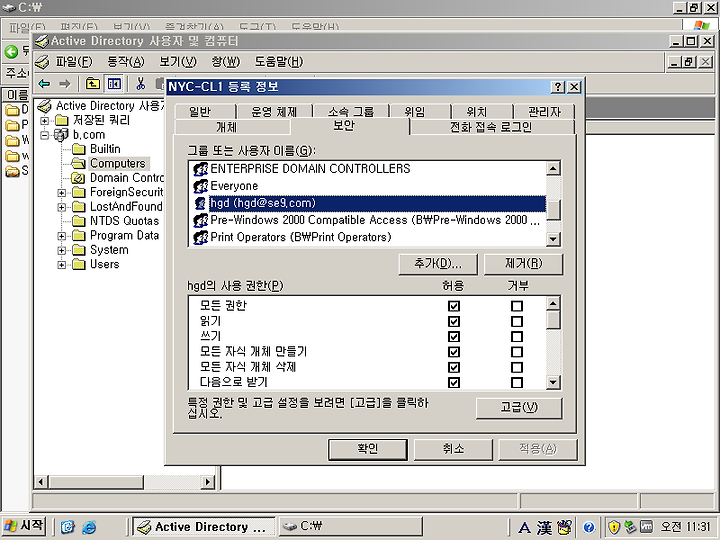Click the security shield tray icon
This screenshot has height=540, width=720.
(614, 527)
